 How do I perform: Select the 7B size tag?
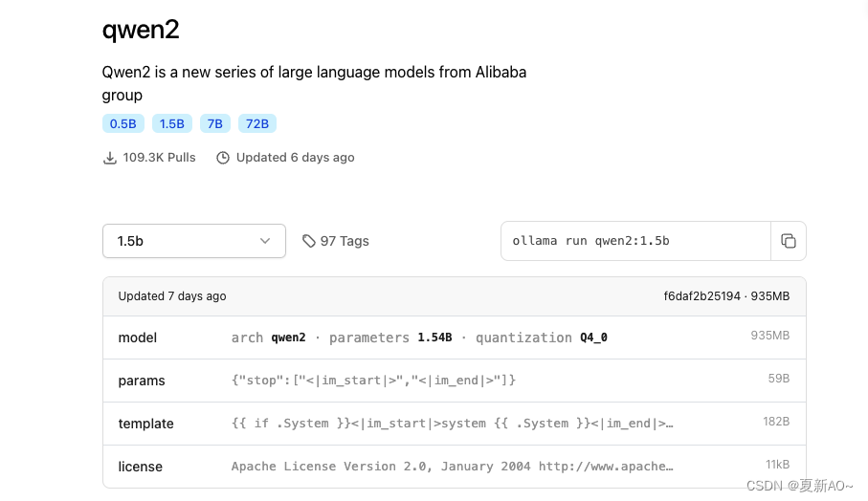(x=214, y=124)
